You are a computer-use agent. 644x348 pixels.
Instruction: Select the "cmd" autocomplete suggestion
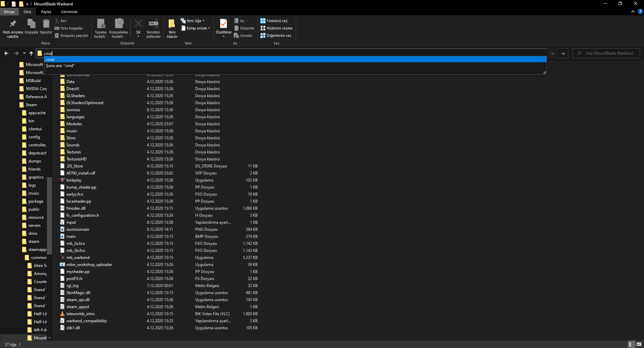tap(295, 60)
